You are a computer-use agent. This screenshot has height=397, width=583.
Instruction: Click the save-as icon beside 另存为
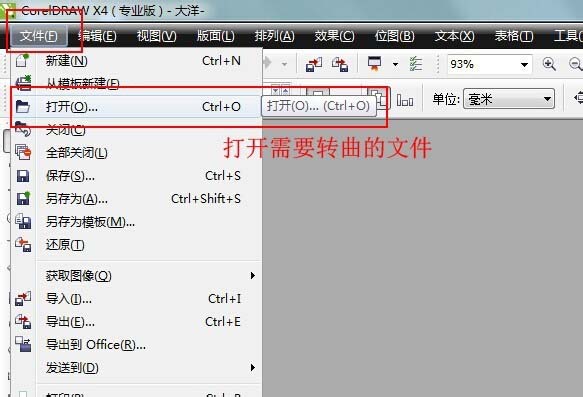(23, 198)
